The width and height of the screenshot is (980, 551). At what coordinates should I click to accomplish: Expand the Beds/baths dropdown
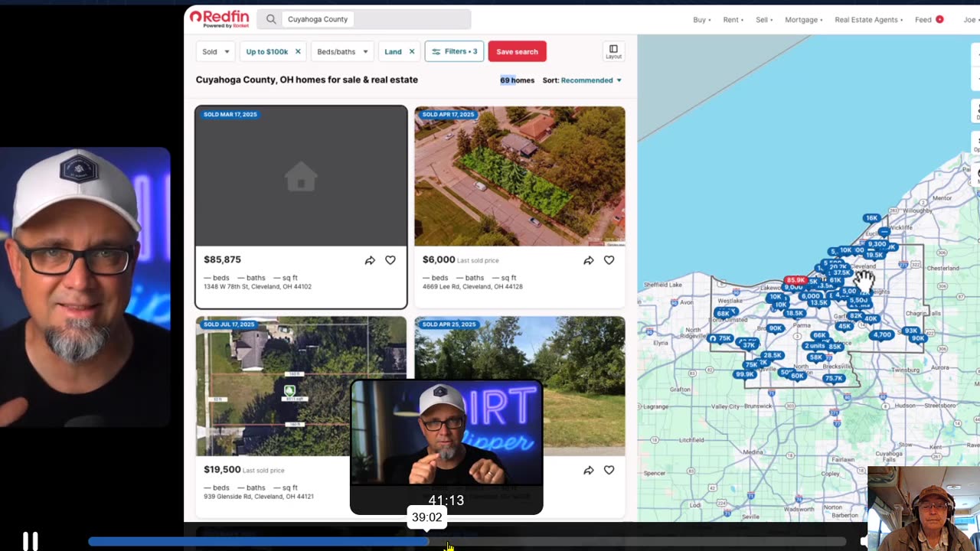coord(342,51)
